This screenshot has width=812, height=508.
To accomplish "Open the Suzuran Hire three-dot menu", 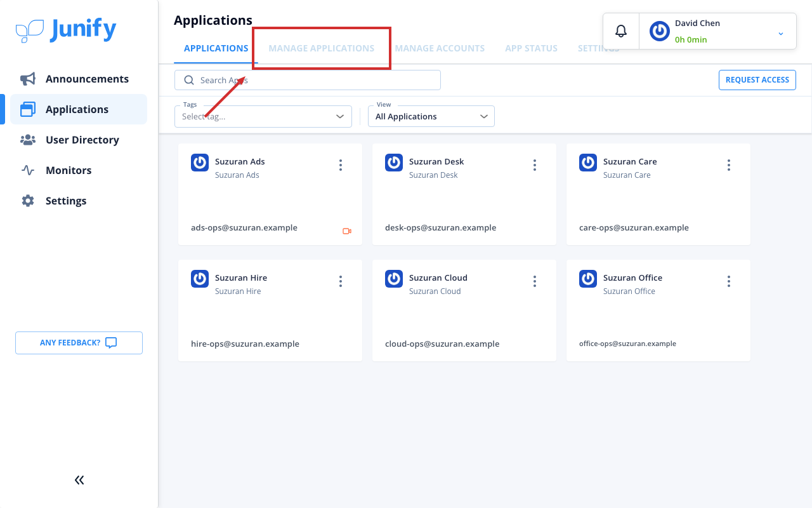I will pyautogui.click(x=341, y=281).
